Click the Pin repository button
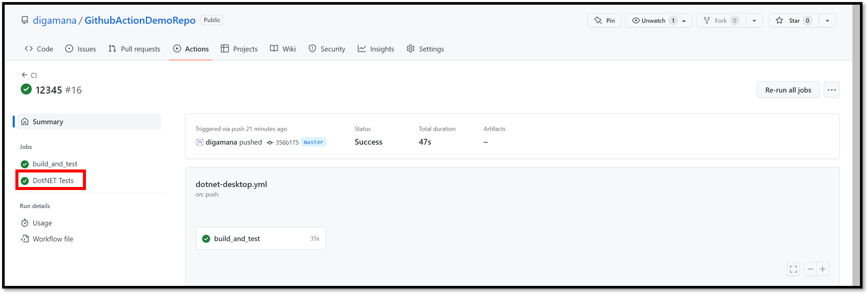This screenshot has width=868, height=294. pos(604,21)
